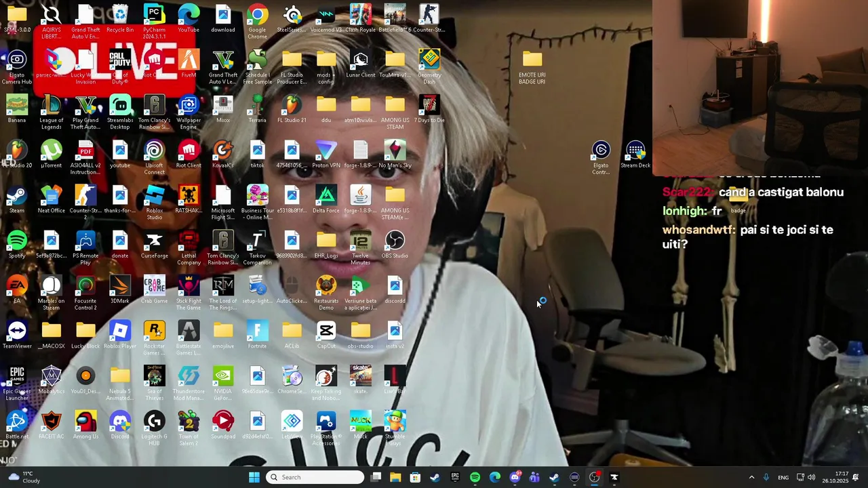Switch to Spotify in the taskbar
This screenshot has height=488, width=868.
click(475, 477)
